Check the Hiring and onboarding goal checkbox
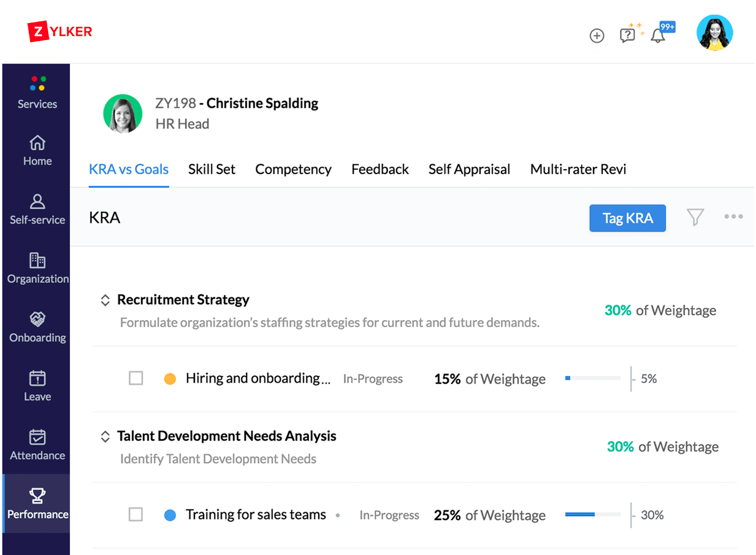The image size is (756, 555). click(x=136, y=378)
